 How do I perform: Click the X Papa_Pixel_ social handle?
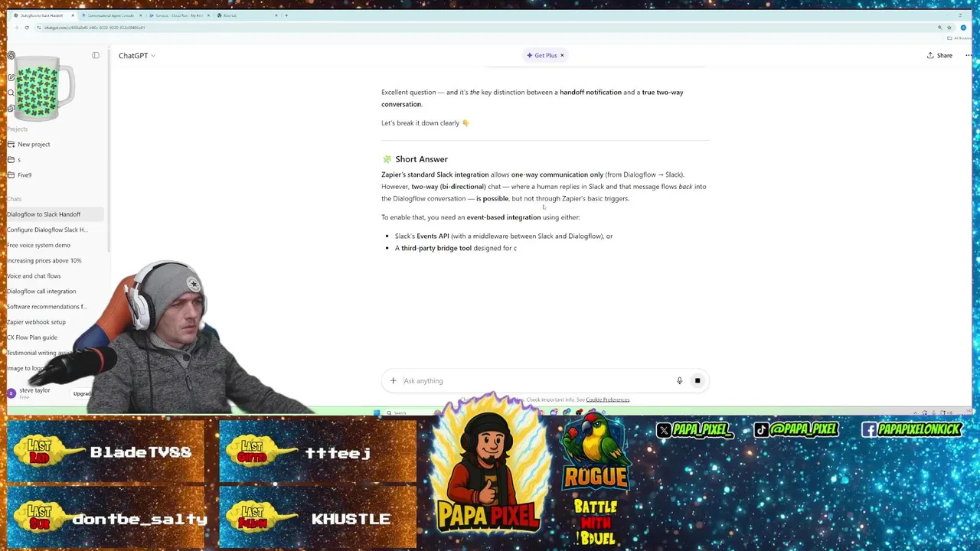pos(694,430)
